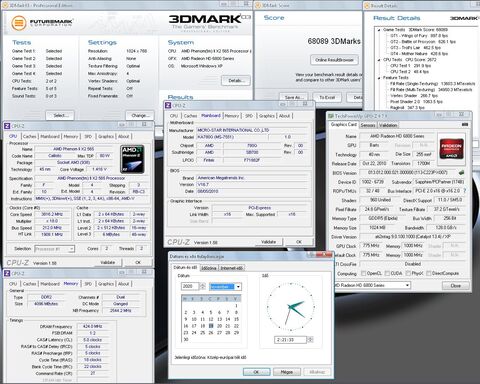Click the Bus Interface question mark in GPU-Z
Screen dimensions: 480x384
[x=465, y=191]
